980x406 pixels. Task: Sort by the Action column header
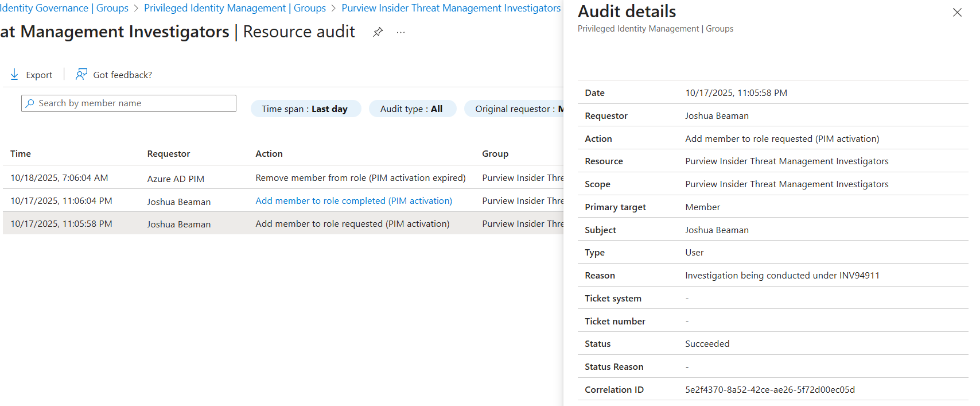[x=269, y=153]
